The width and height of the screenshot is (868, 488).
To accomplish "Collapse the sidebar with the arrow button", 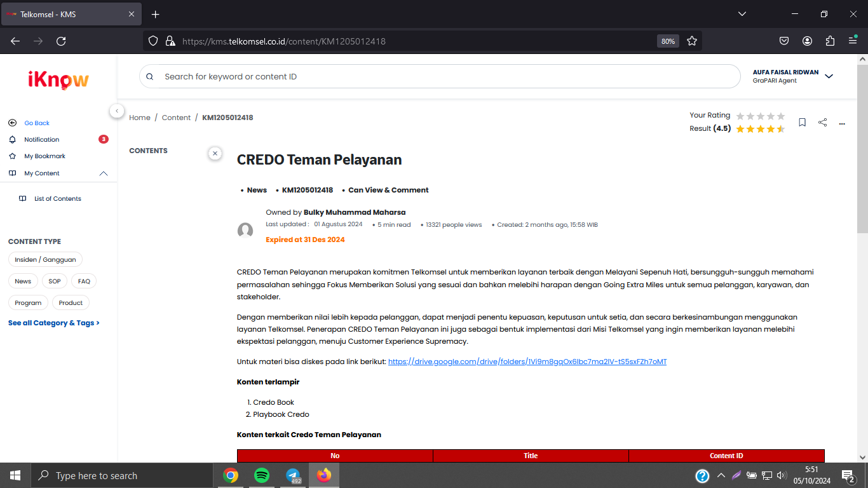I will click(117, 111).
